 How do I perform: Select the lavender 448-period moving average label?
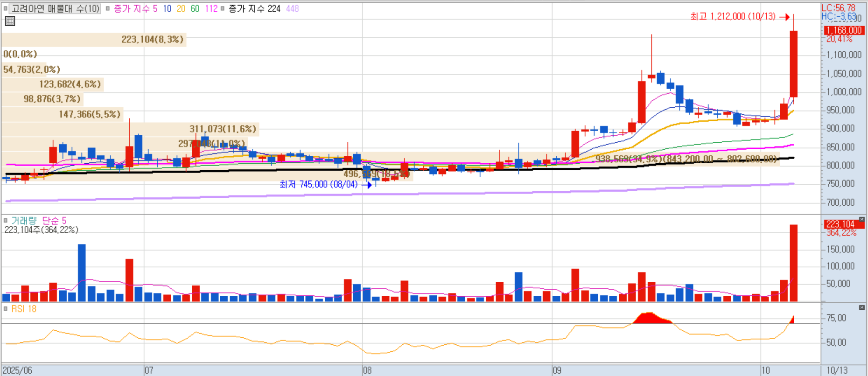tap(292, 8)
